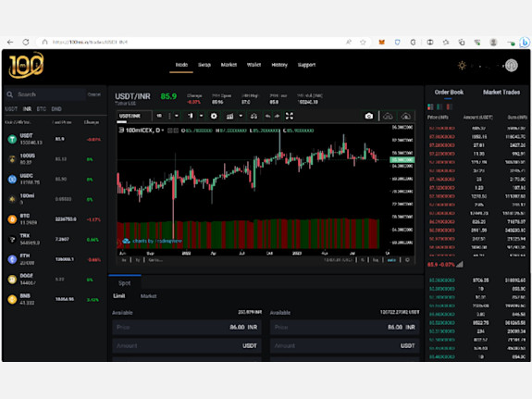The width and height of the screenshot is (532, 399).
Task: Click the sell-side Amount USDT field
Action: point(345,345)
